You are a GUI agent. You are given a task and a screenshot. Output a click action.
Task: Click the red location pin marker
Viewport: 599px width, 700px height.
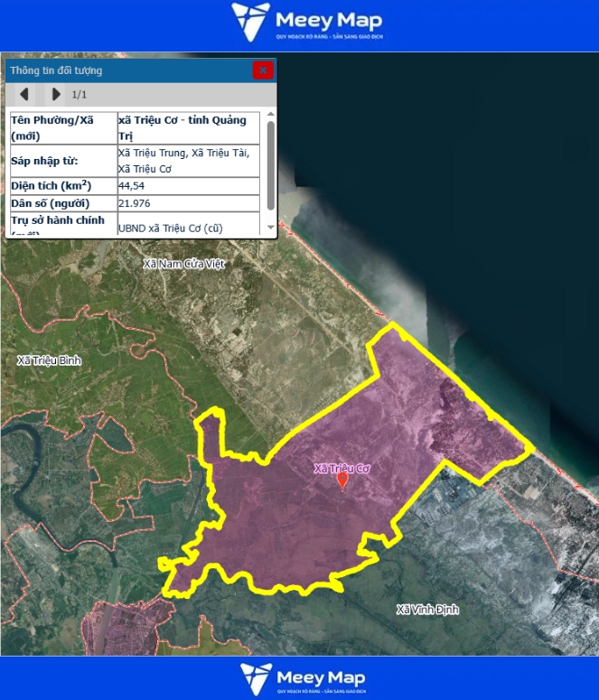pyautogui.click(x=342, y=481)
